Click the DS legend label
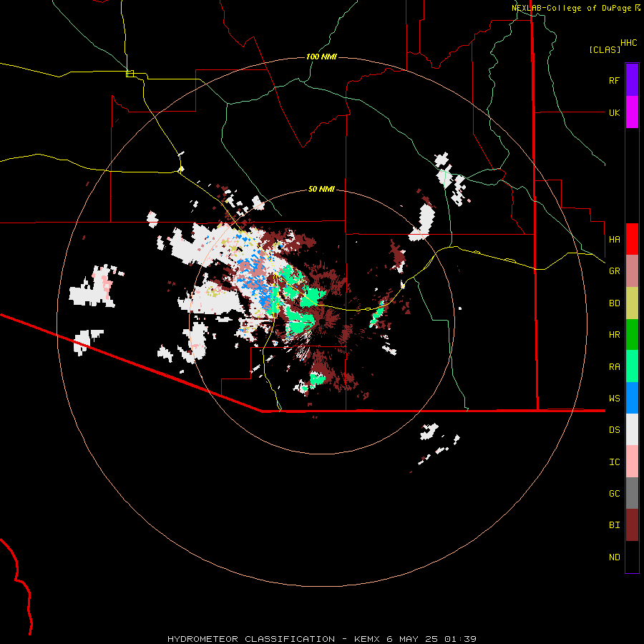Viewport: 644px width, 644px height. [614, 430]
